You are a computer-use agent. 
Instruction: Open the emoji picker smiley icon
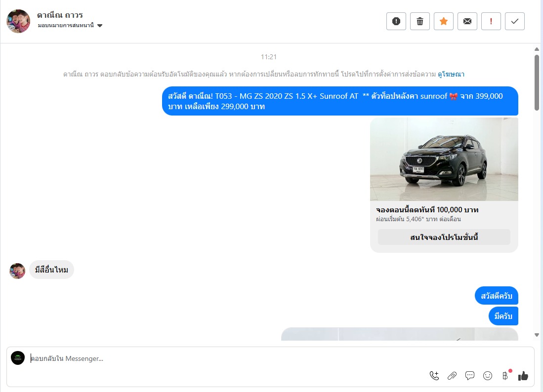pos(488,376)
